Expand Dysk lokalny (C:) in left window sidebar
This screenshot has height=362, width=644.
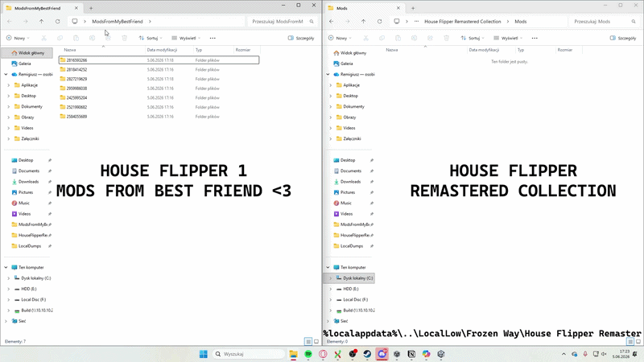click(x=9, y=278)
